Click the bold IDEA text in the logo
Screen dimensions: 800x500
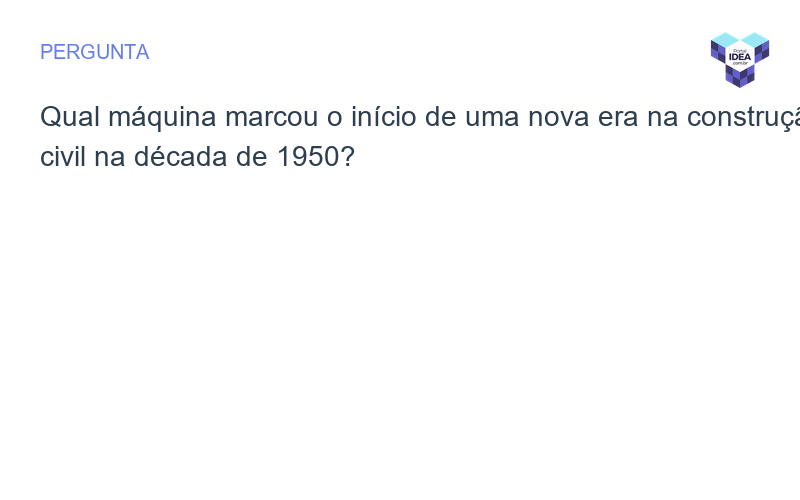(740, 56)
